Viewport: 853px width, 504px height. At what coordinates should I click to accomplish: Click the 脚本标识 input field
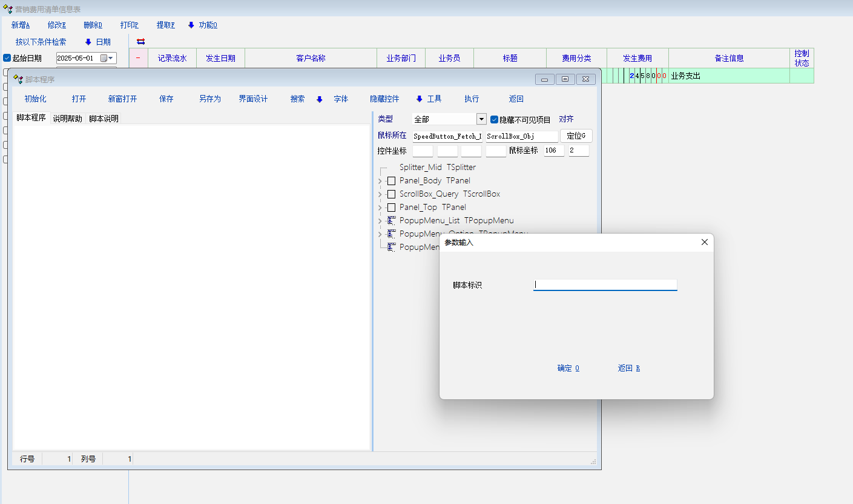point(605,284)
